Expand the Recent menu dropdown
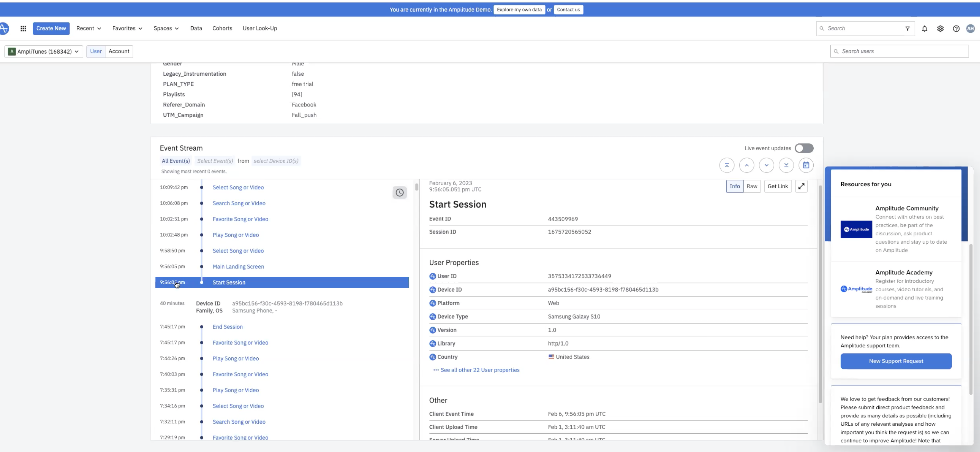980x452 pixels. pos(88,29)
